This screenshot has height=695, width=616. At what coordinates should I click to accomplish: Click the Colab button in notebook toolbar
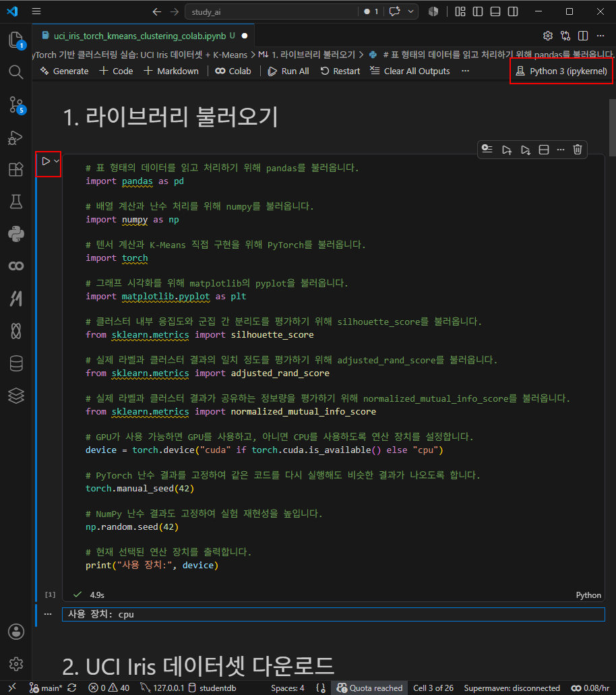coord(233,71)
